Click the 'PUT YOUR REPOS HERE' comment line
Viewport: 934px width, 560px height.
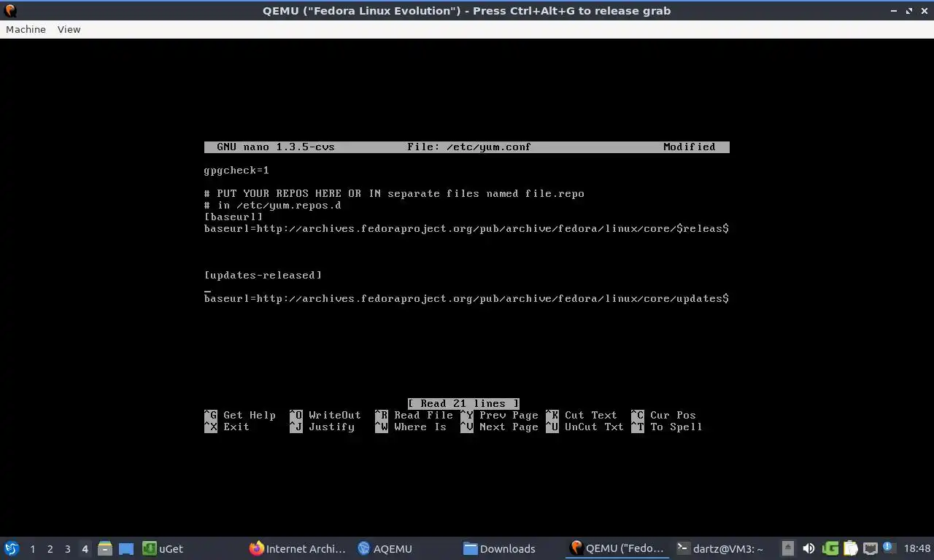click(x=394, y=193)
